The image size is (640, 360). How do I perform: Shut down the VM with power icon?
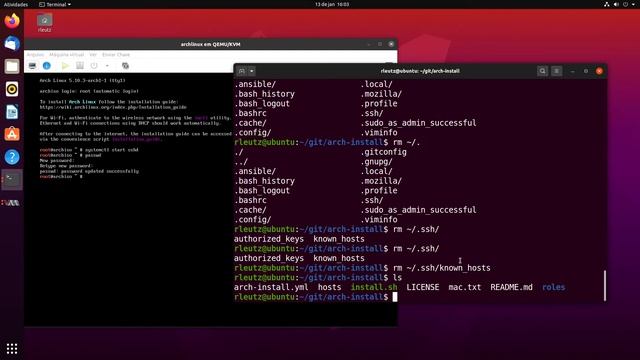[94, 66]
